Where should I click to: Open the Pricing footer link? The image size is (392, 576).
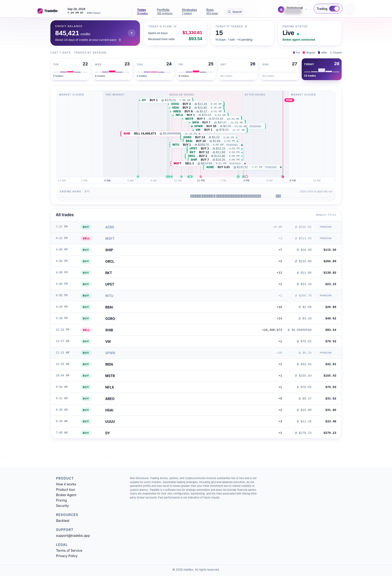click(x=61, y=500)
